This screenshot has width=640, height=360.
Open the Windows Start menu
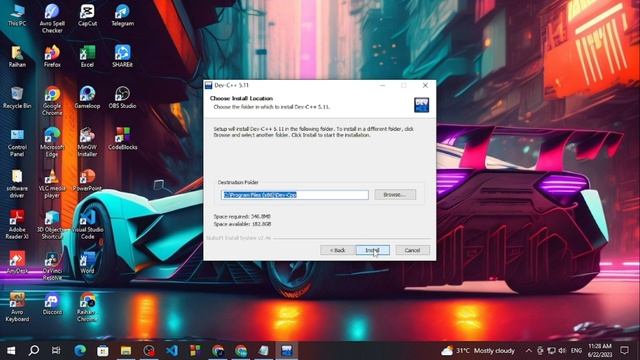click(x=11, y=351)
